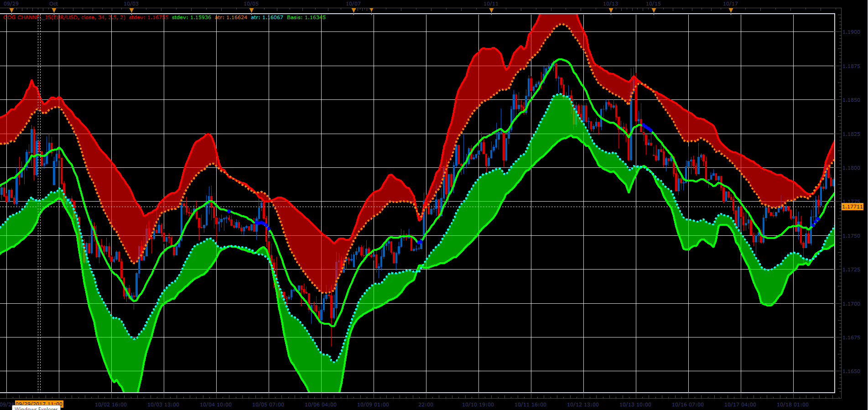This screenshot has height=410, width=868.
Task: Click price axis label 1.1700
Action: [851, 304]
